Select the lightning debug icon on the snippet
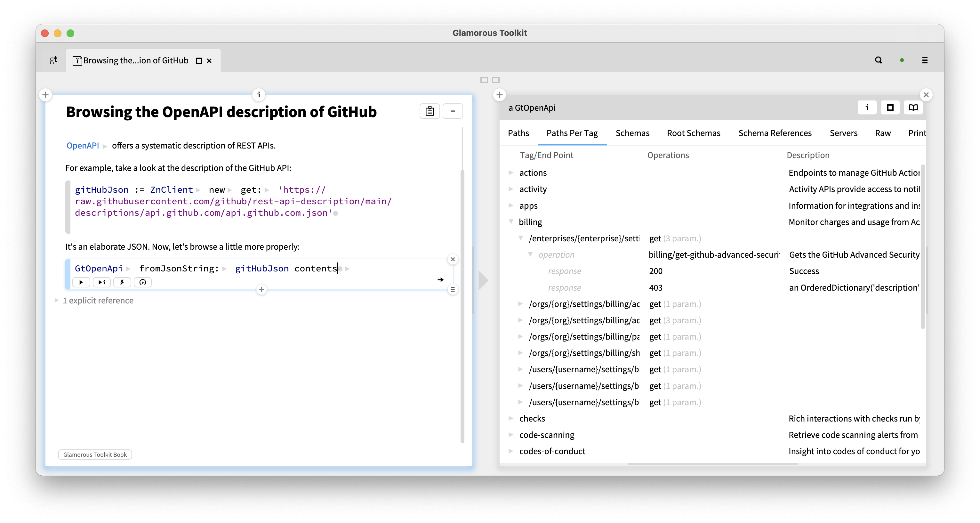This screenshot has width=980, height=523. 122,282
